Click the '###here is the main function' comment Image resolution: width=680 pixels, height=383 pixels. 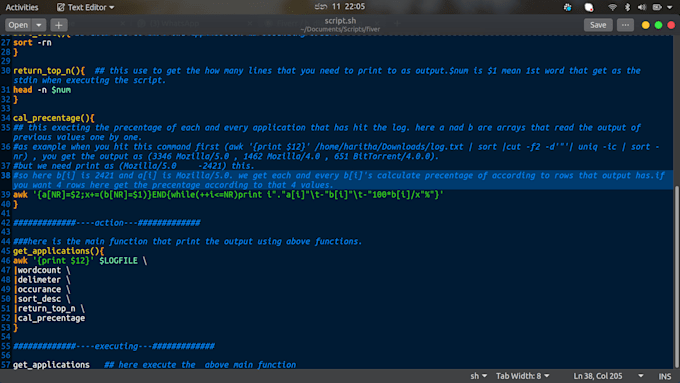pos(187,242)
